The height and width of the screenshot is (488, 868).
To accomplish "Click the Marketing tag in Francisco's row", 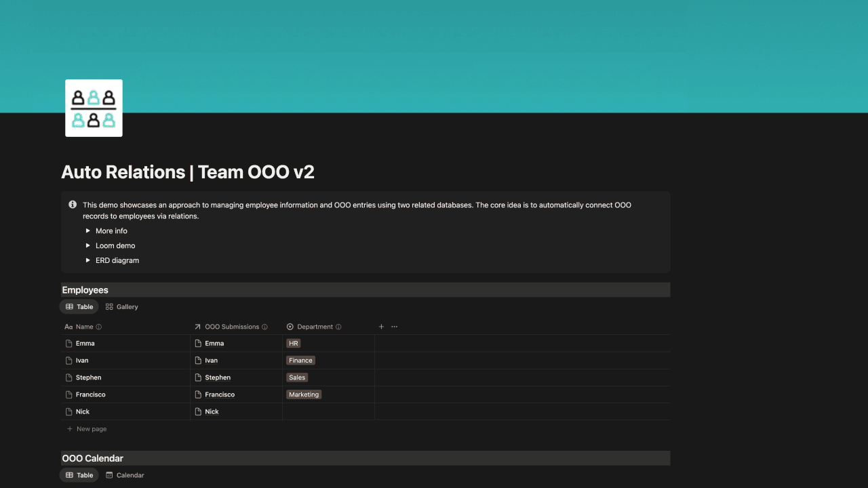I will tap(303, 394).
